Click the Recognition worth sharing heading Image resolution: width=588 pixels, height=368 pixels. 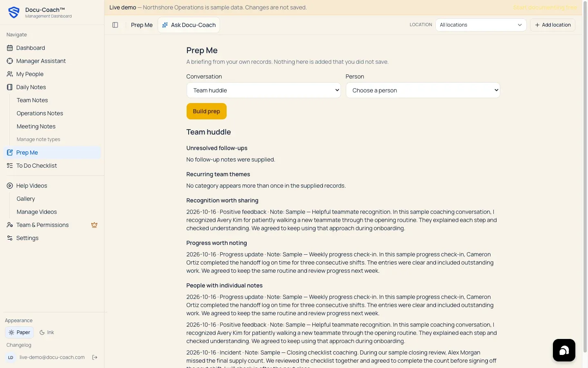click(223, 200)
